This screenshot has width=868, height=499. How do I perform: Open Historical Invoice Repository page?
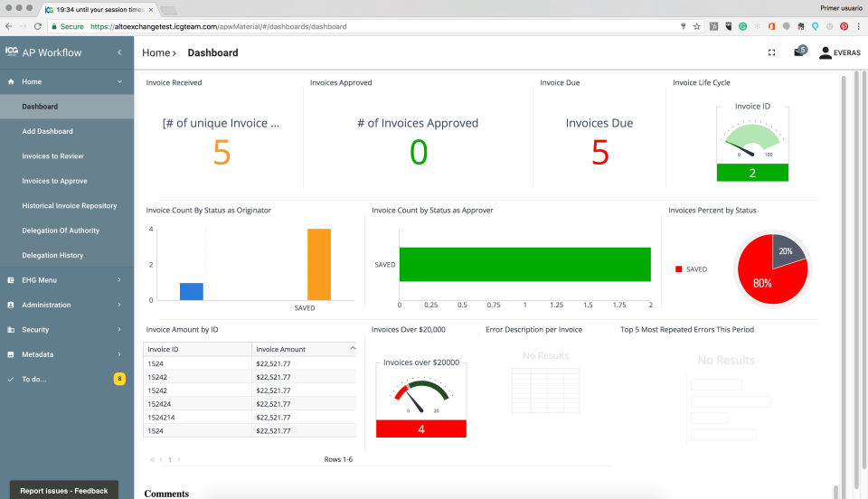coord(70,206)
